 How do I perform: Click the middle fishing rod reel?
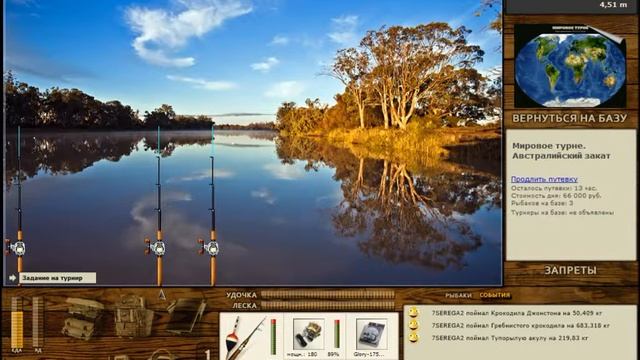[x=156, y=247]
